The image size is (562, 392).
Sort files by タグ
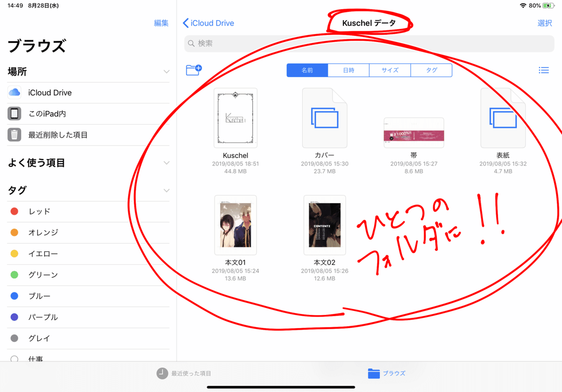pyautogui.click(x=431, y=70)
